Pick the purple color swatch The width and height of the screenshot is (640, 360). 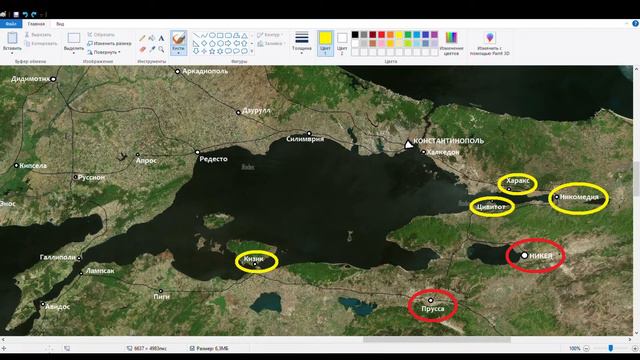434,35
